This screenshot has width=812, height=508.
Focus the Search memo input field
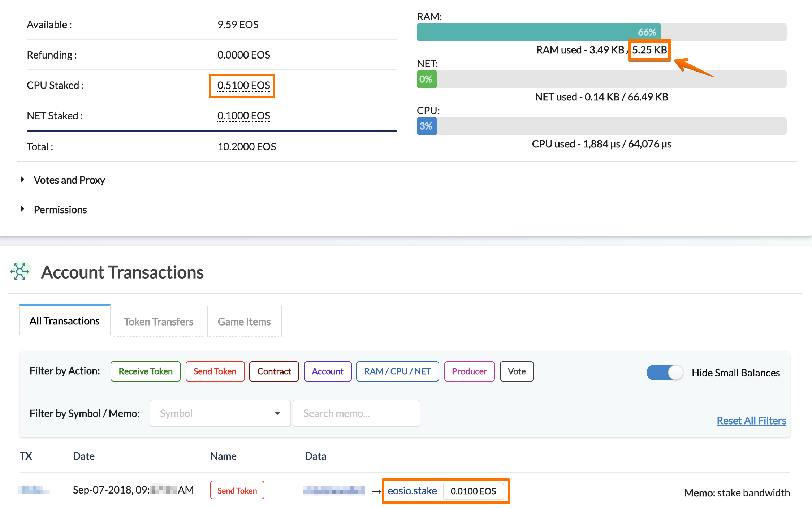tap(357, 413)
